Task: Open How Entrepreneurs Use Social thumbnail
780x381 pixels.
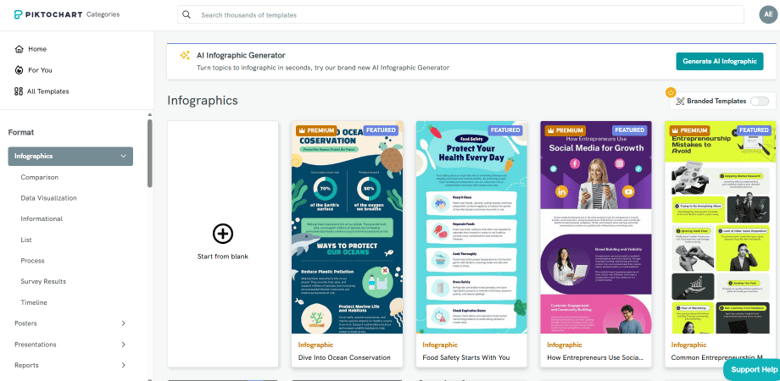Action: coord(596,227)
